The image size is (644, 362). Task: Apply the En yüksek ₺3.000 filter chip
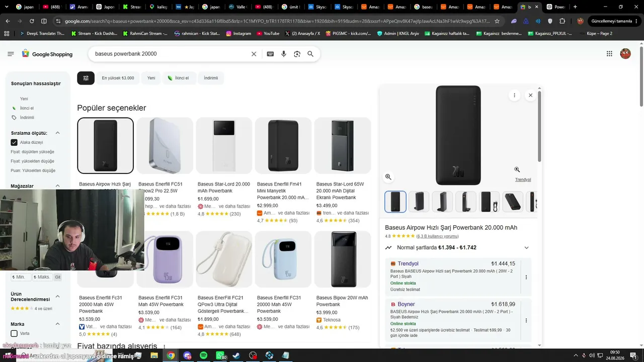[x=118, y=78]
